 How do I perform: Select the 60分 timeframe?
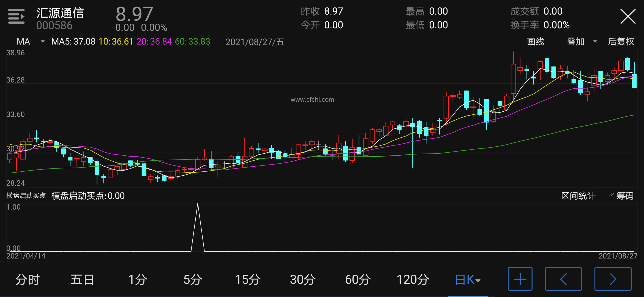358,280
